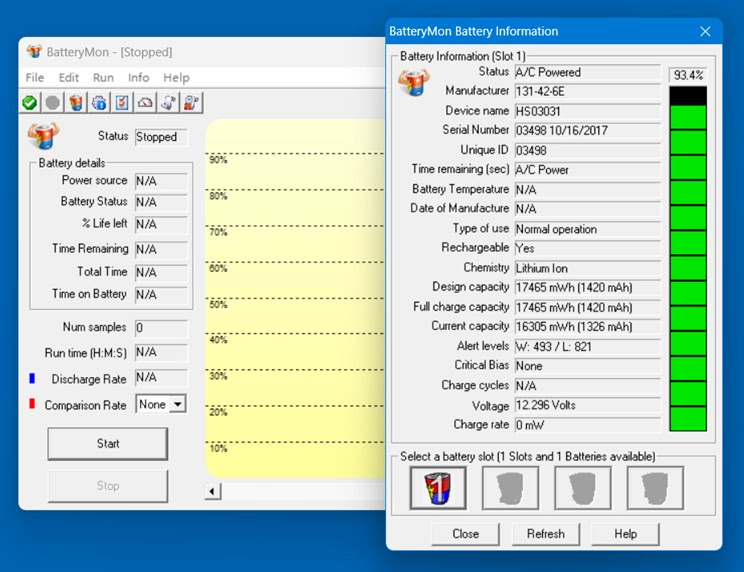The image size is (744, 572).
Task: Click the battery mascot icon in Battery Information dialog
Action: tap(414, 82)
